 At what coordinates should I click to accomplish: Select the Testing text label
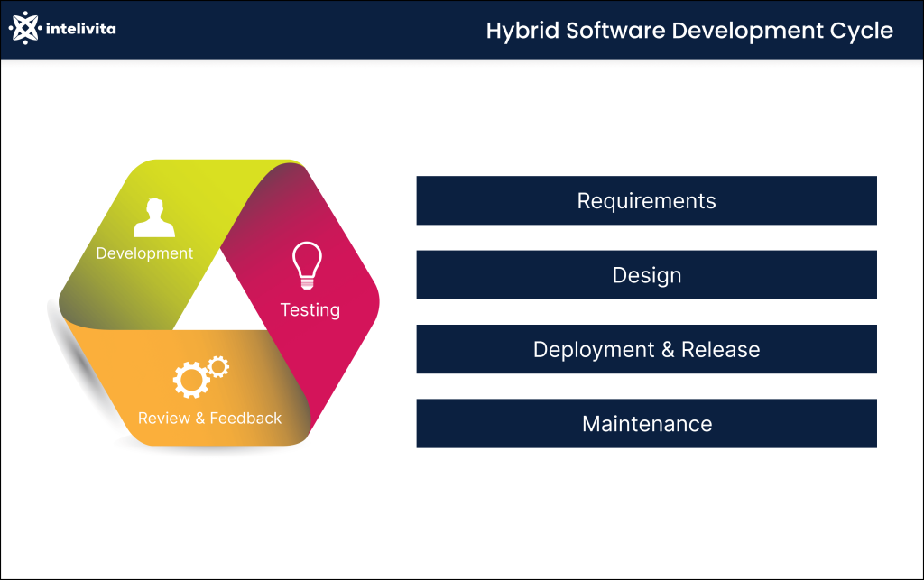click(x=310, y=309)
